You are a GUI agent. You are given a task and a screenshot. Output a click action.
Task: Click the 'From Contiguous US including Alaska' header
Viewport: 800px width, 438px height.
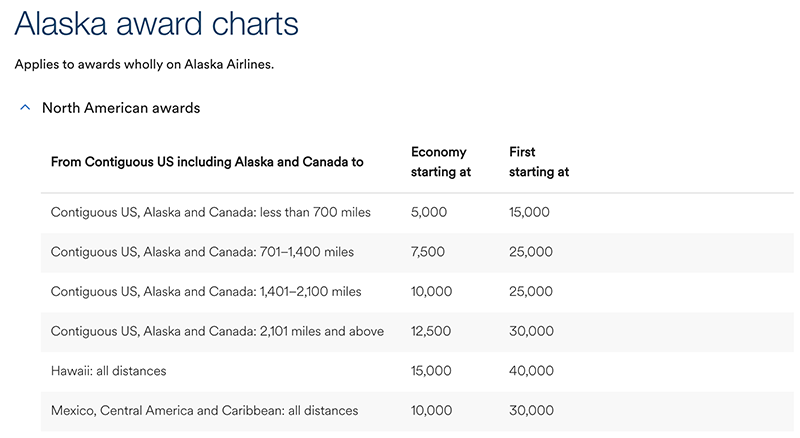pyautogui.click(x=207, y=162)
